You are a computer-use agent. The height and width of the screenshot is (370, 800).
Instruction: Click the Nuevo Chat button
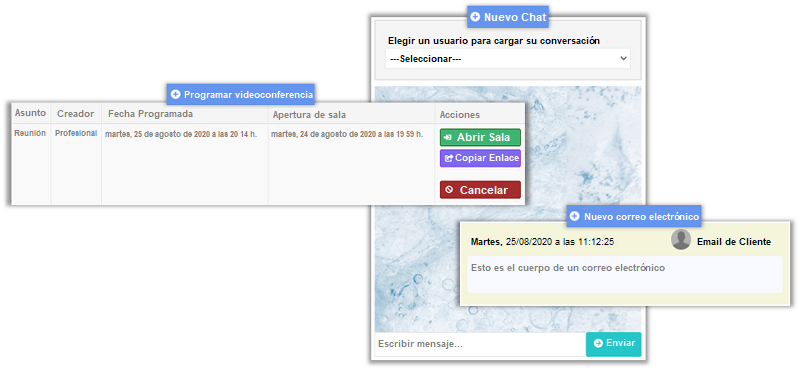tap(508, 17)
